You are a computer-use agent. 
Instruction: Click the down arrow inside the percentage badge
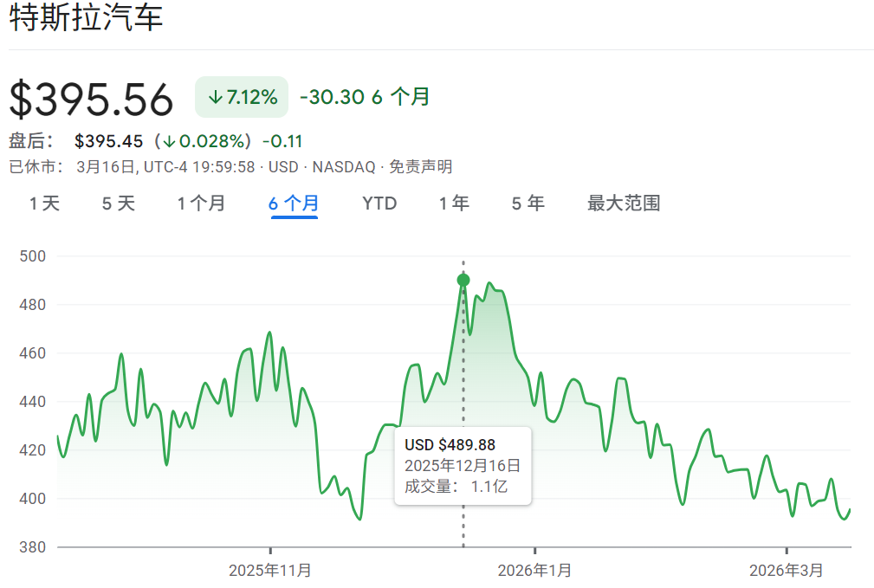click(214, 97)
